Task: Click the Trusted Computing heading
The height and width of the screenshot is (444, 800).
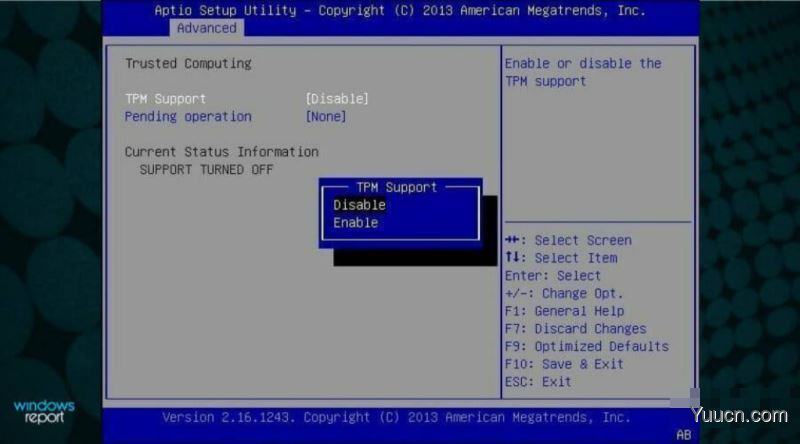Action: click(188, 63)
